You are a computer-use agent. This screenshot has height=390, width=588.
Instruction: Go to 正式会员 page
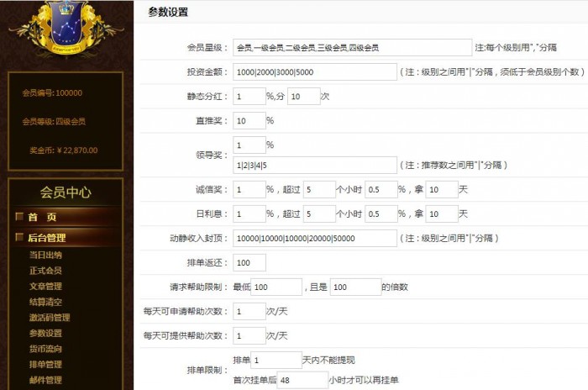45,271
